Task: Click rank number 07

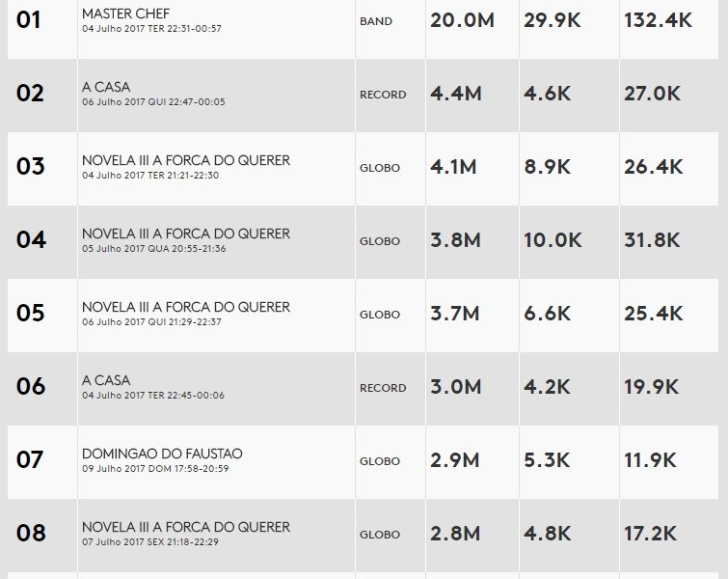Action: (x=31, y=460)
